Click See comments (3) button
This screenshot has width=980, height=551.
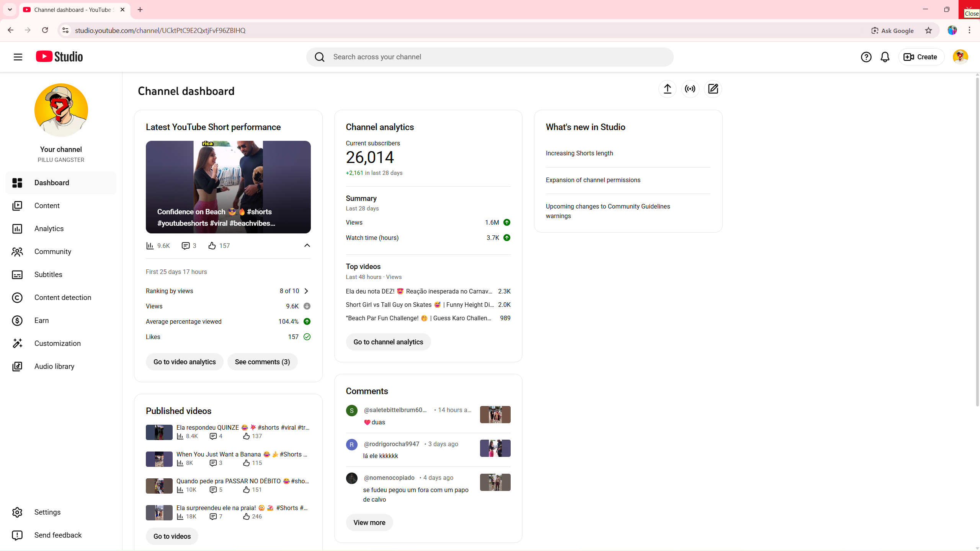(x=262, y=362)
